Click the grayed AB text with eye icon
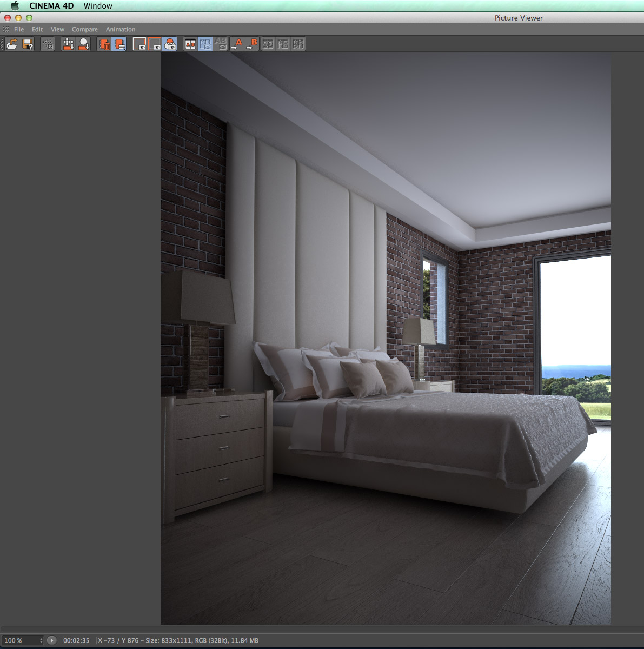This screenshot has width=644, height=649. tap(221, 44)
